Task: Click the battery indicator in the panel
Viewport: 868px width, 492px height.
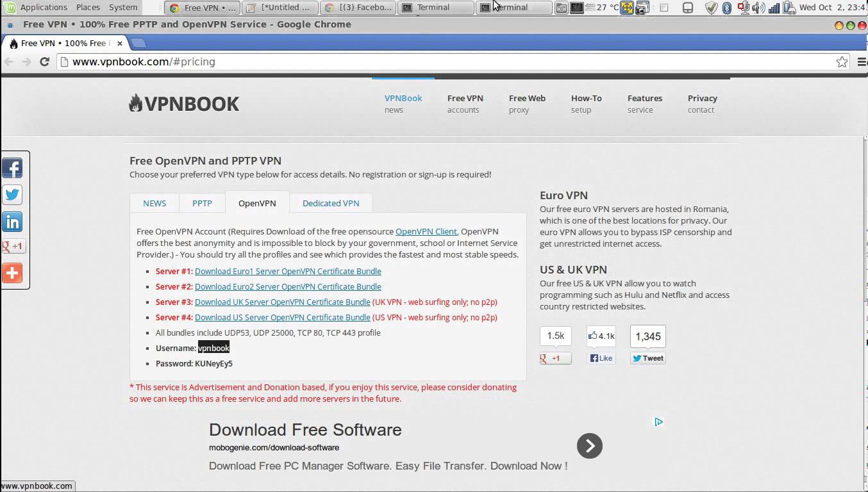Action: tap(789, 8)
